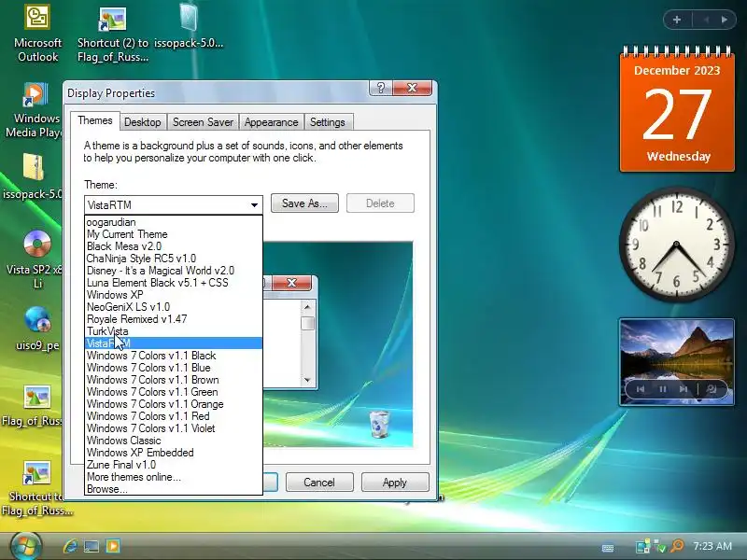Choose the highlighted VistaRTM list entry
The image size is (747, 560).
[x=174, y=343]
